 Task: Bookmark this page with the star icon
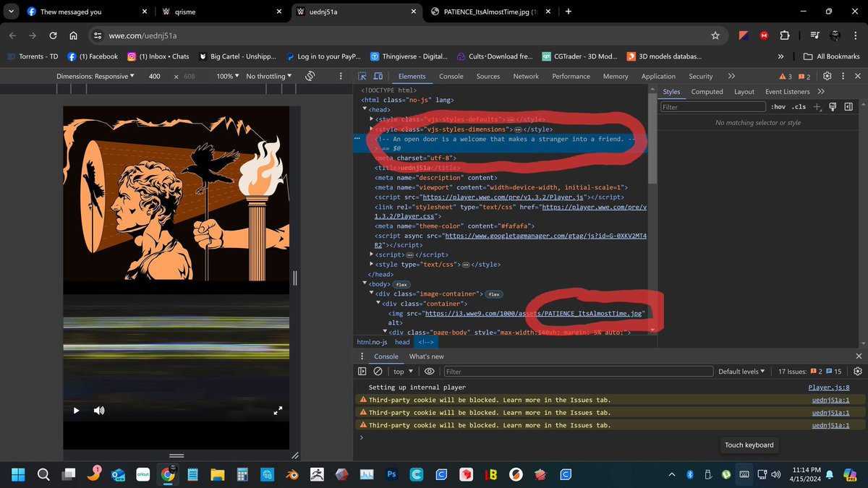click(x=715, y=35)
